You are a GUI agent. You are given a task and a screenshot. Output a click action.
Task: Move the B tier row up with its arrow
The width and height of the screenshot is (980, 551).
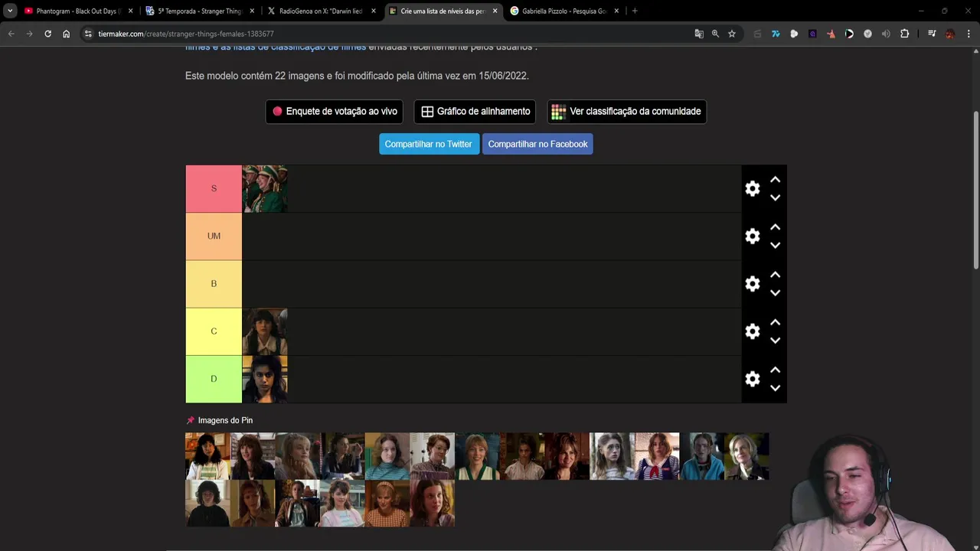[775, 275]
